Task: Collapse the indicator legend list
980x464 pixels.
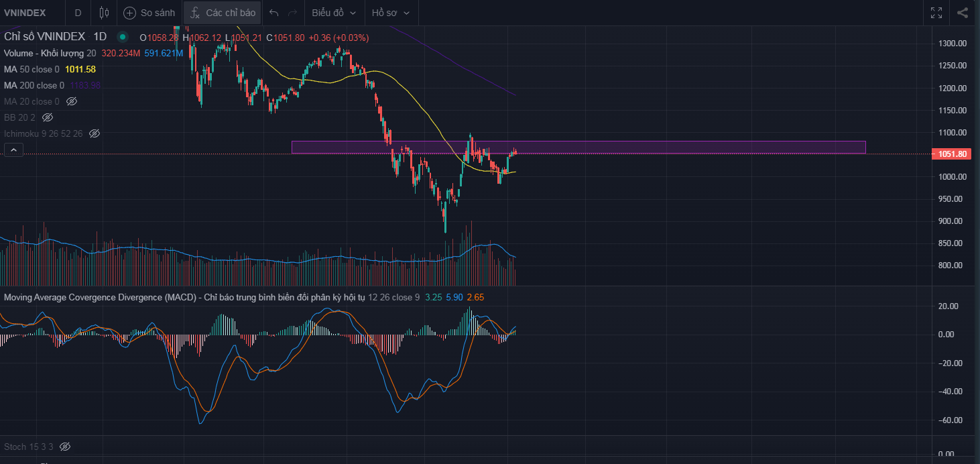Action: 13,150
